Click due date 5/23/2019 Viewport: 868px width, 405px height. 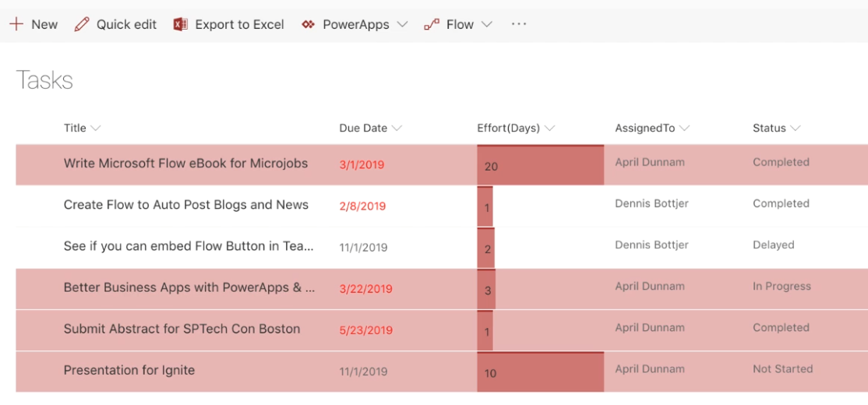[366, 330]
